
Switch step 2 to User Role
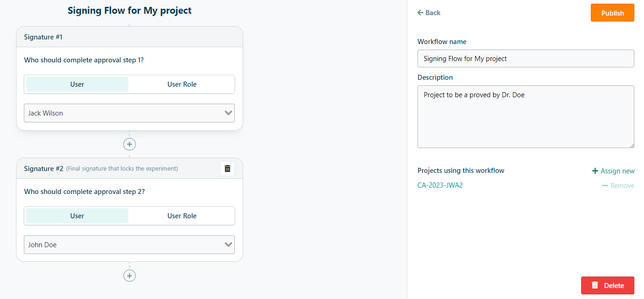pyautogui.click(x=182, y=216)
